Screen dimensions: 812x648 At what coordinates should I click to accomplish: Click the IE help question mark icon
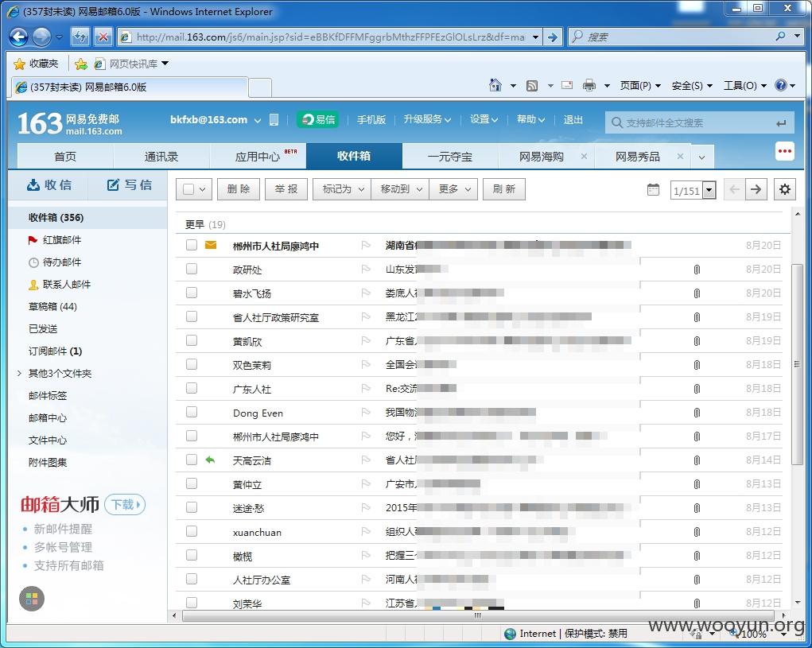click(781, 85)
